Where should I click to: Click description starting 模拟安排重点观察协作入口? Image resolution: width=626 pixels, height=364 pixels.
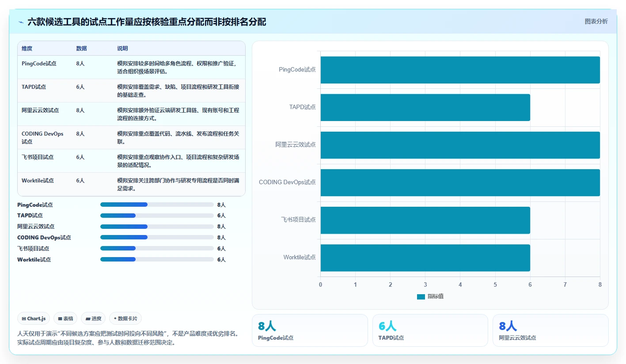point(178,161)
